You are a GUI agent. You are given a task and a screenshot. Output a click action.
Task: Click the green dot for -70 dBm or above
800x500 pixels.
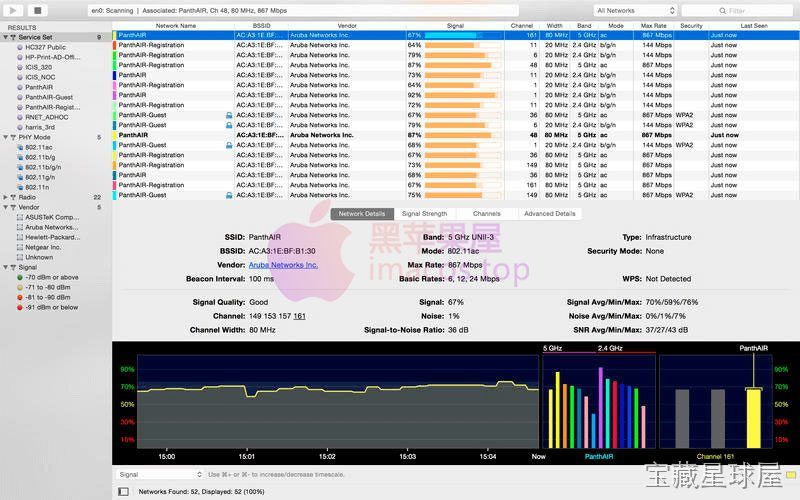point(20,278)
